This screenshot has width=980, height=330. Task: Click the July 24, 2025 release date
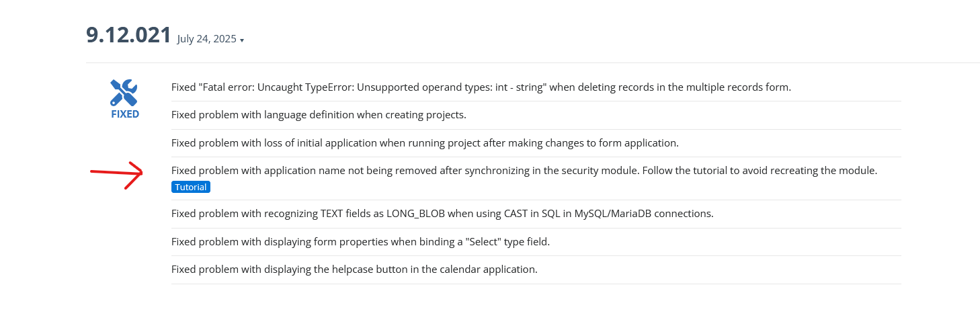[207, 39]
